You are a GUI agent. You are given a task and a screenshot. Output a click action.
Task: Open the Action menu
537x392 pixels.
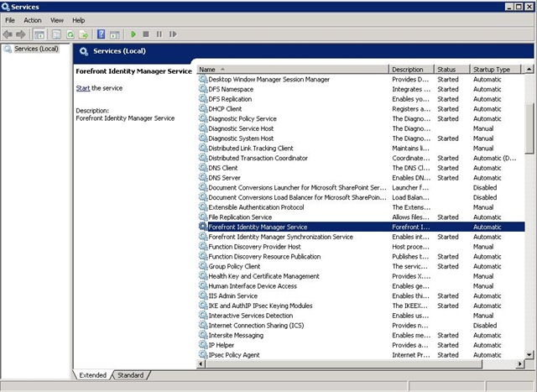click(x=33, y=20)
